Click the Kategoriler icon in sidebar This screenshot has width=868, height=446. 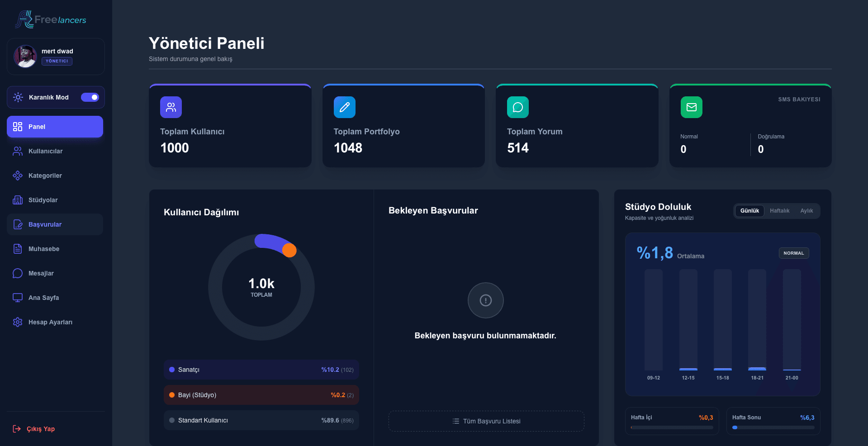(18, 176)
